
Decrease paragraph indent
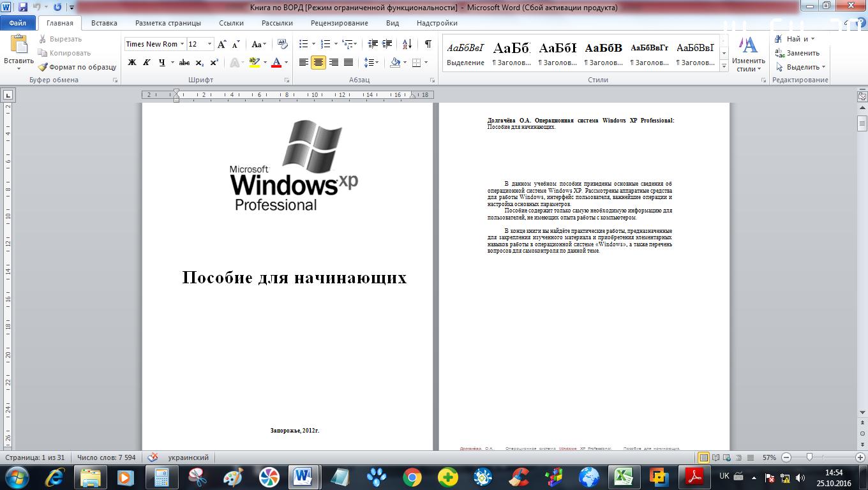(373, 44)
